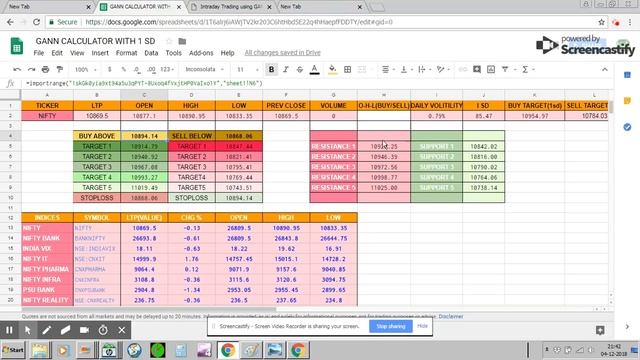Click the Screencastify timer icon

(x=103, y=330)
